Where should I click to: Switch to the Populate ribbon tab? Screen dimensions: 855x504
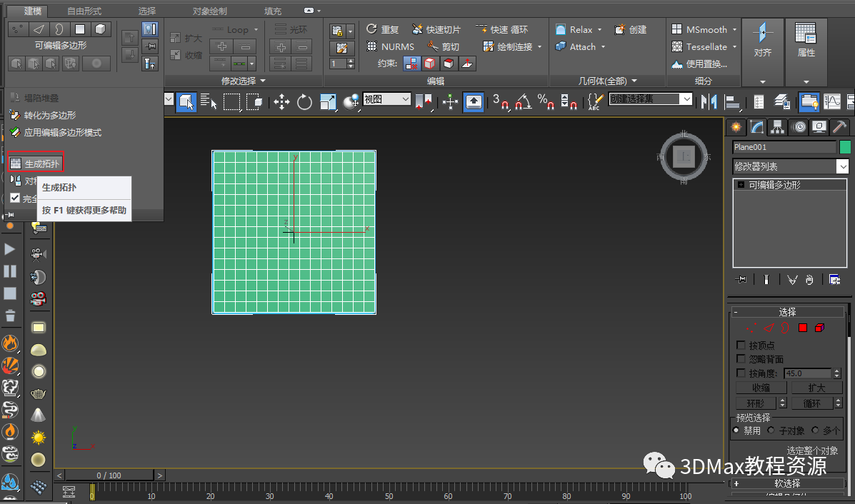coord(273,11)
